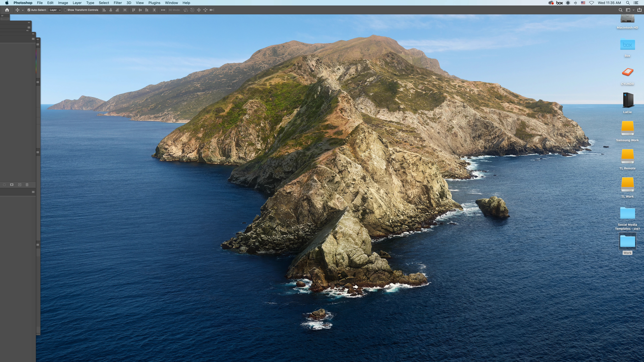Click the create new plus-square icon
The image size is (644, 362).
coord(20,185)
